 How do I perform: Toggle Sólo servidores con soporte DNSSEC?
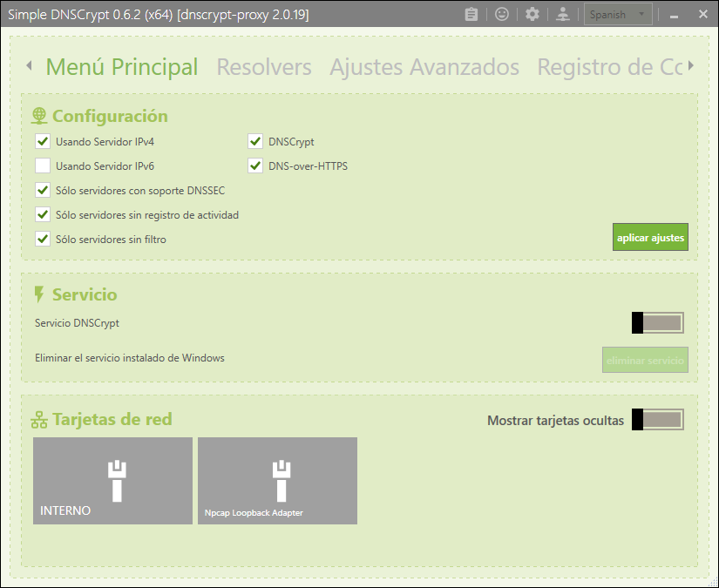click(43, 190)
